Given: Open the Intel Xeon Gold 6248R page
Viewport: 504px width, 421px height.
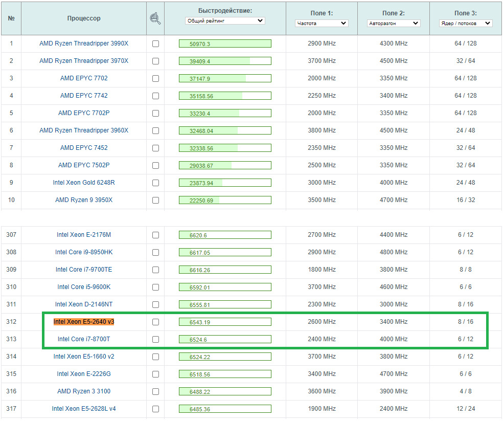Looking at the screenshot, I should (x=84, y=183).
